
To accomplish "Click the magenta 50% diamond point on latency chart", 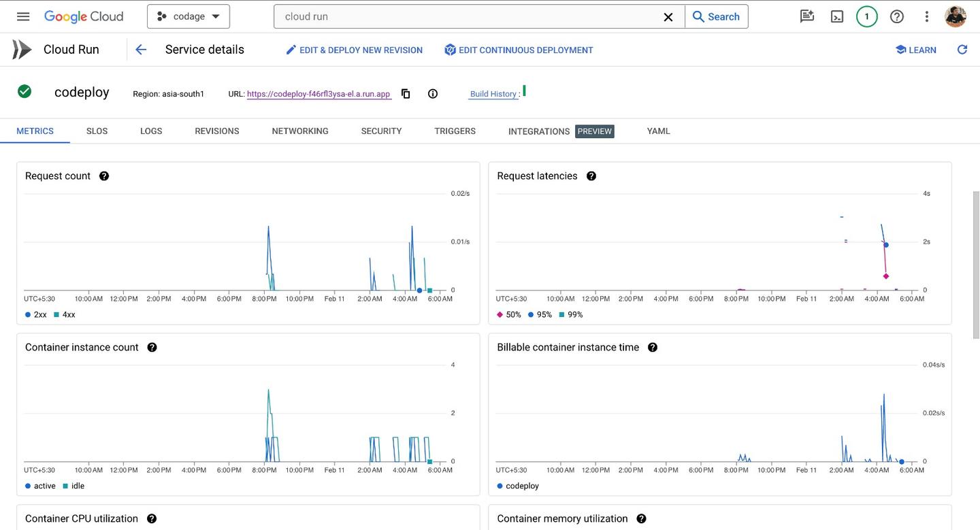I will tap(885, 276).
